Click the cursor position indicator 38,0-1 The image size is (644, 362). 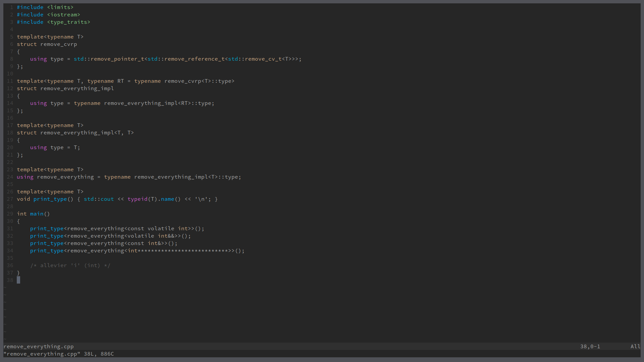tap(590, 346)
